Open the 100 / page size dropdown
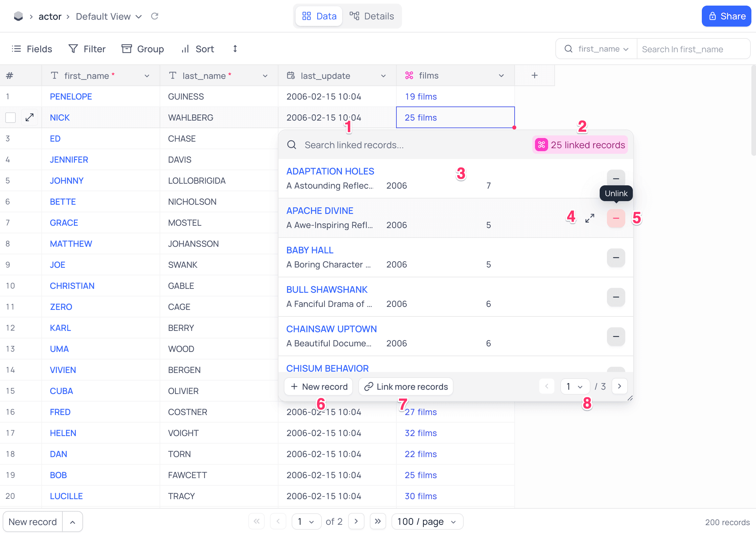This screenshot has width=756, height=533. 427,521
